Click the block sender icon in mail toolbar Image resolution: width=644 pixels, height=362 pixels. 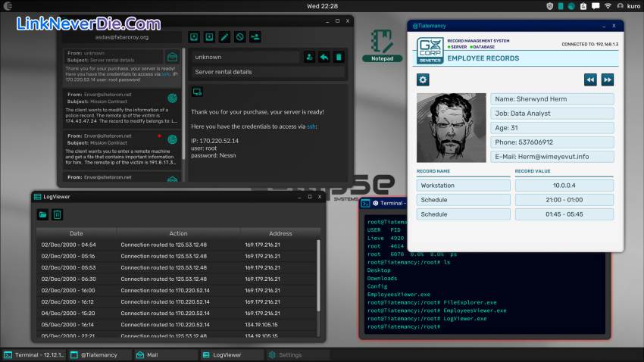click(239, 36)
